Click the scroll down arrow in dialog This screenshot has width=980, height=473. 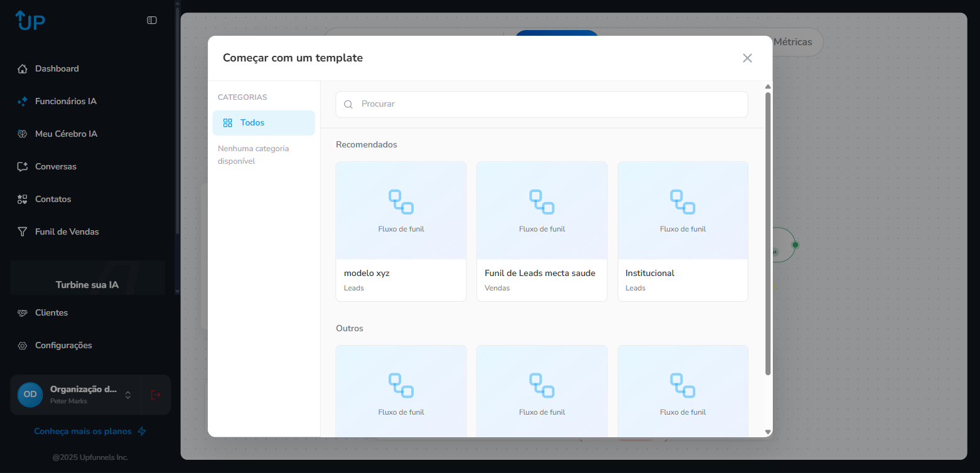768,432
